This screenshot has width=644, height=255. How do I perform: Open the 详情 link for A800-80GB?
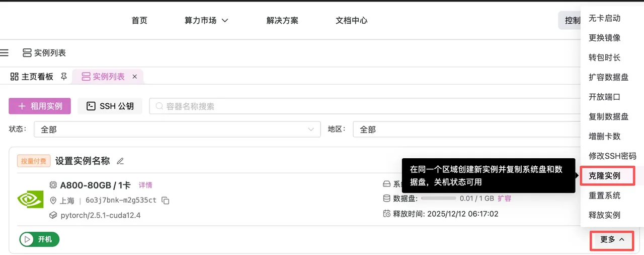[x=145, y=185]
